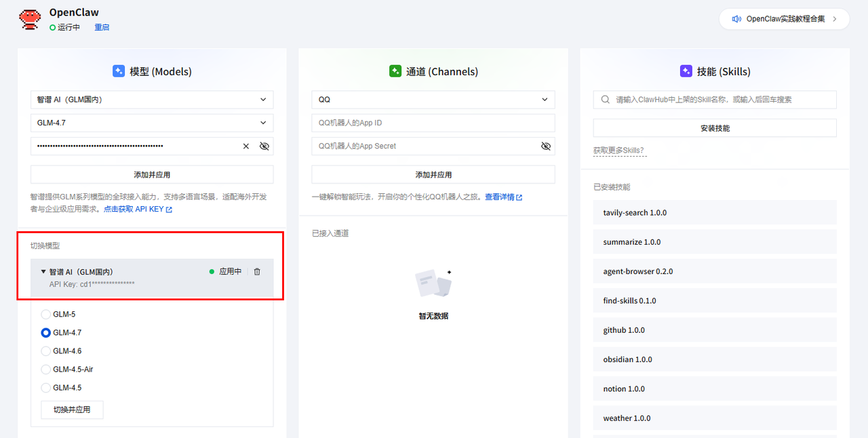Open OpenClaw实践教程合集 tutorial button
Image resolution: width=868 pixels, height=438 pixels.
pyautogui.click(x=784, y=19)
